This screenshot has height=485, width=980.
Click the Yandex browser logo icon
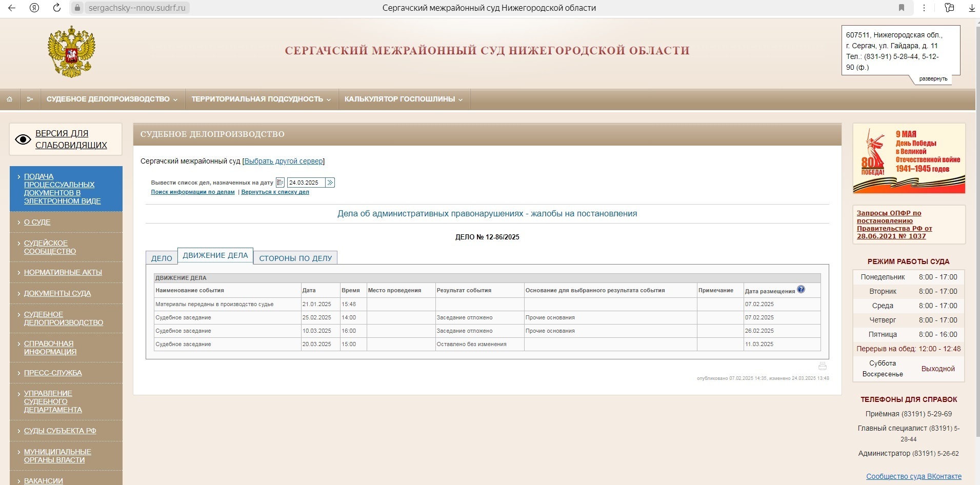point(33,8)
